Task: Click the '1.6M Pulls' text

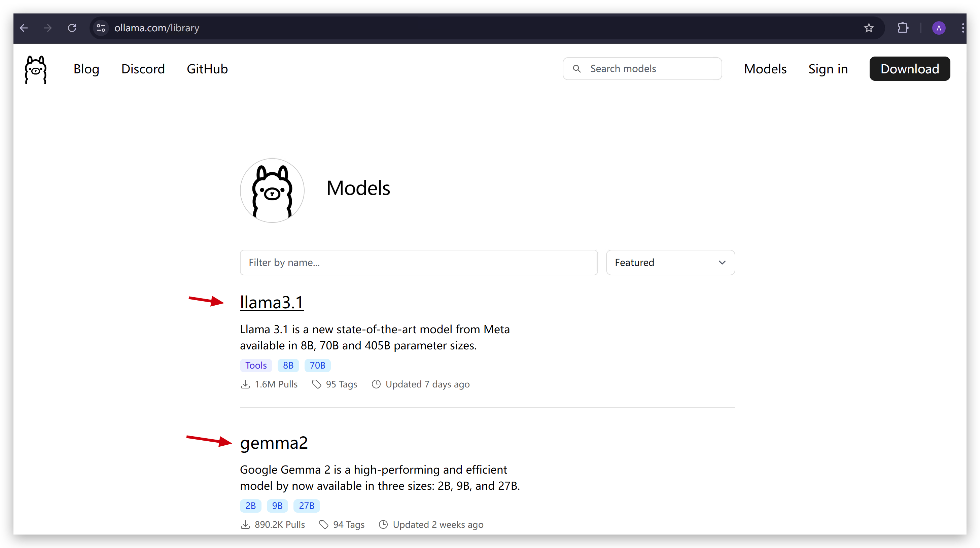Action: [x=276, y=384]
